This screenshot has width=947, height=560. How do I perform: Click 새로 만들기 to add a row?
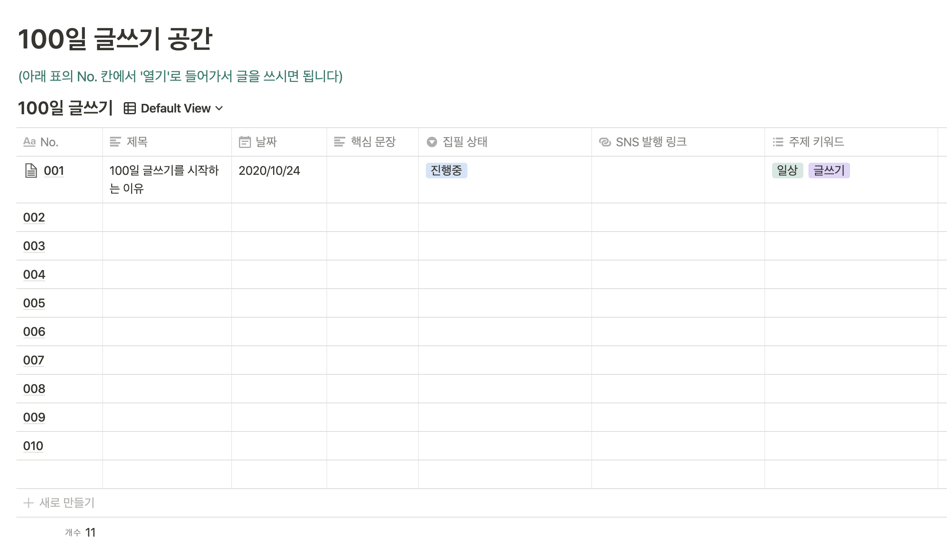click(67, 503)
